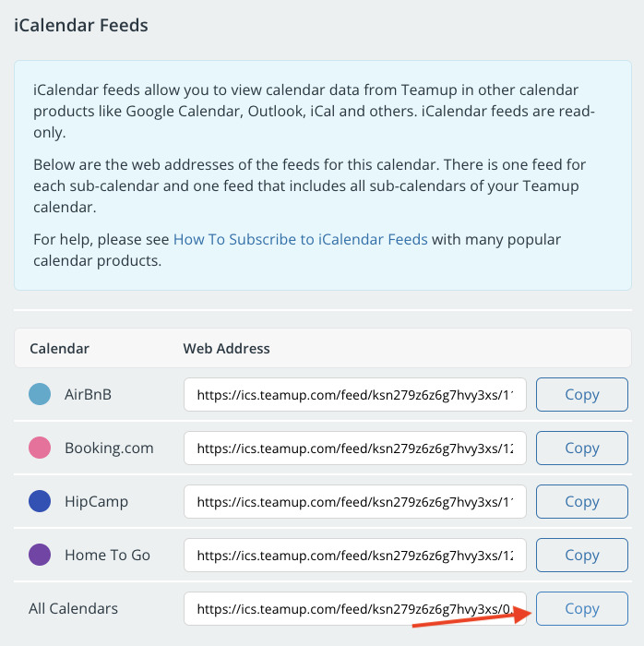Copy the Booking.com feed address
This screenshot has width=644, height=646.
click(x=581, y=449)
